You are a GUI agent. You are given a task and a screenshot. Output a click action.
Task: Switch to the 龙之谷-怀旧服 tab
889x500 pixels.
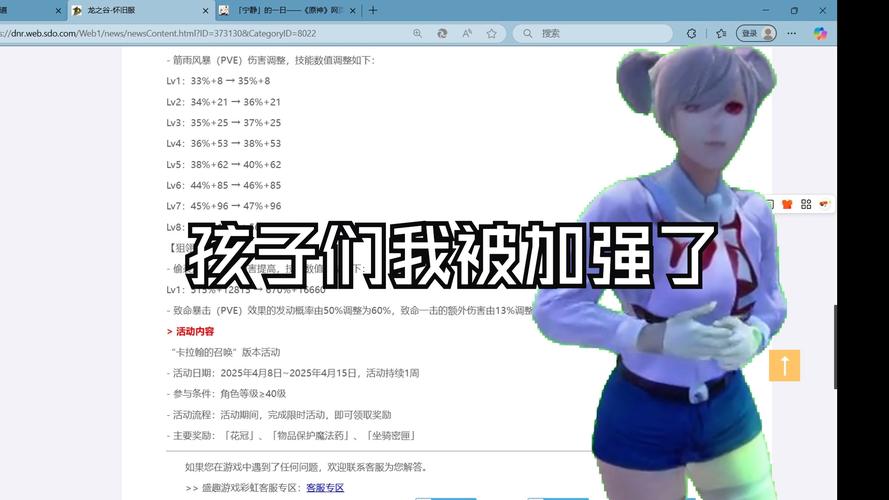coord(142,11)
